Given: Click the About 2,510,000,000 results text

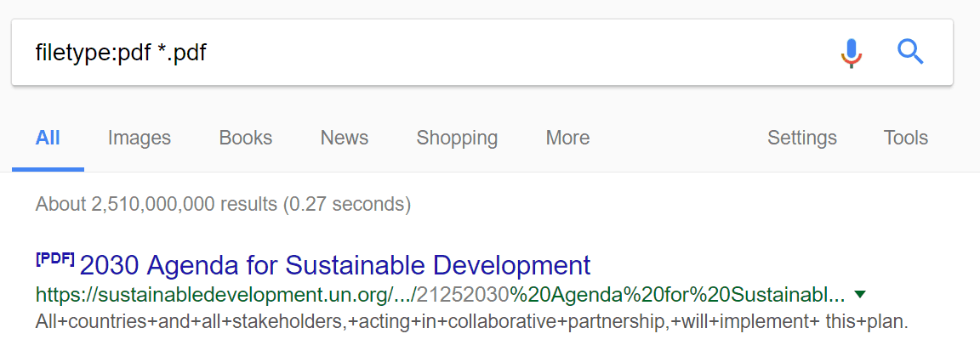Looking at the screenshot, I should pos(223,204).
